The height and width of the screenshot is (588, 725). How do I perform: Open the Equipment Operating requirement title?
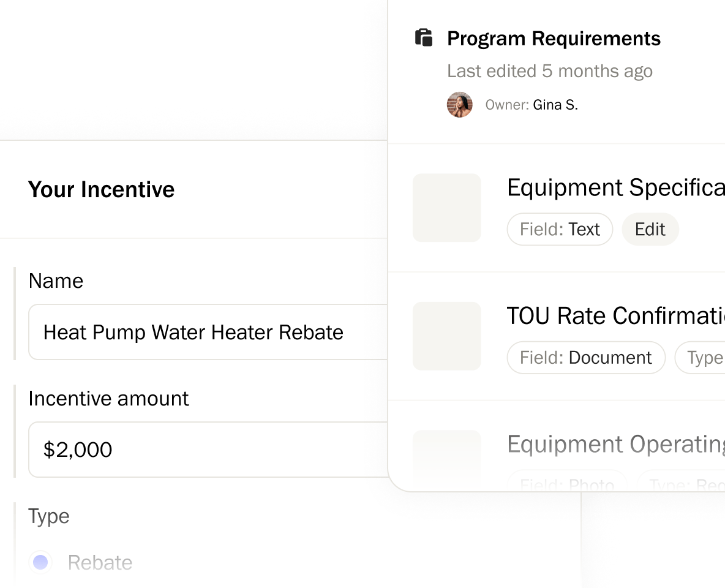pos(615,445)
